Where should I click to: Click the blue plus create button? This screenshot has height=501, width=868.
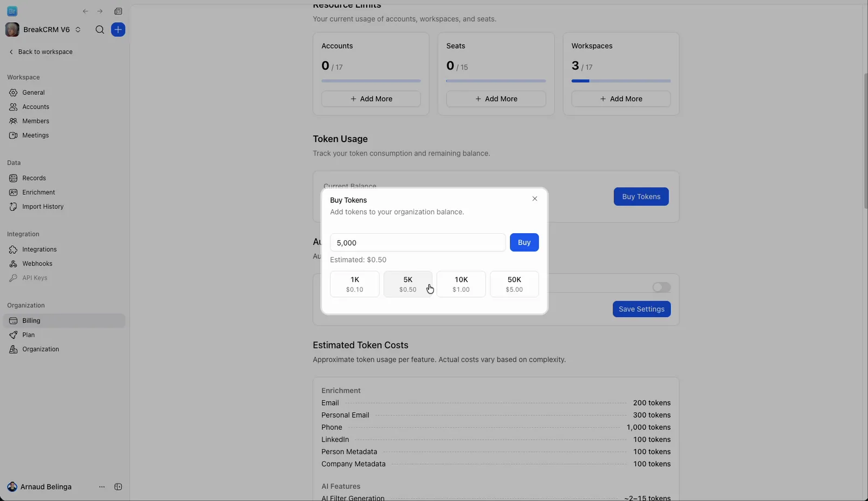[118, 30]
